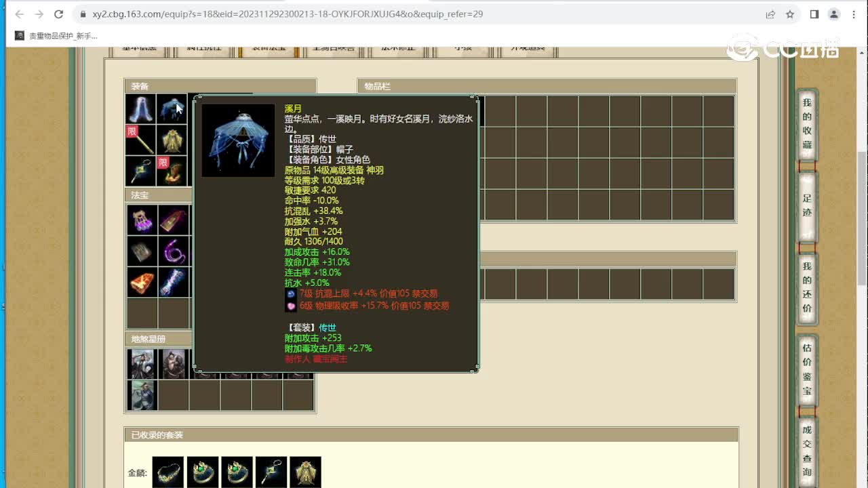Select the blue gauntlet 法宝 icon
Screen dimensions: 868x488
coord(174,282)
